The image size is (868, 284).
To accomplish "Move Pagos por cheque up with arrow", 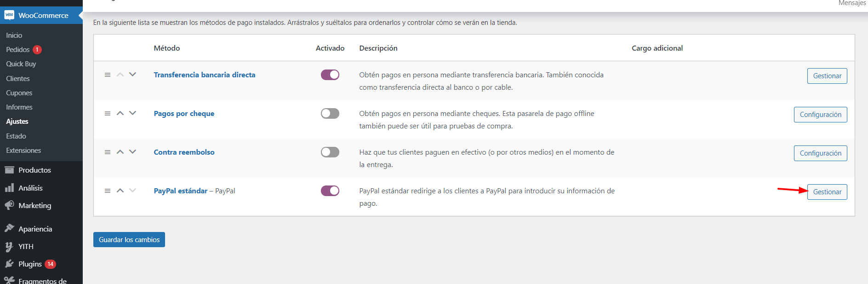I will point(120,113).
